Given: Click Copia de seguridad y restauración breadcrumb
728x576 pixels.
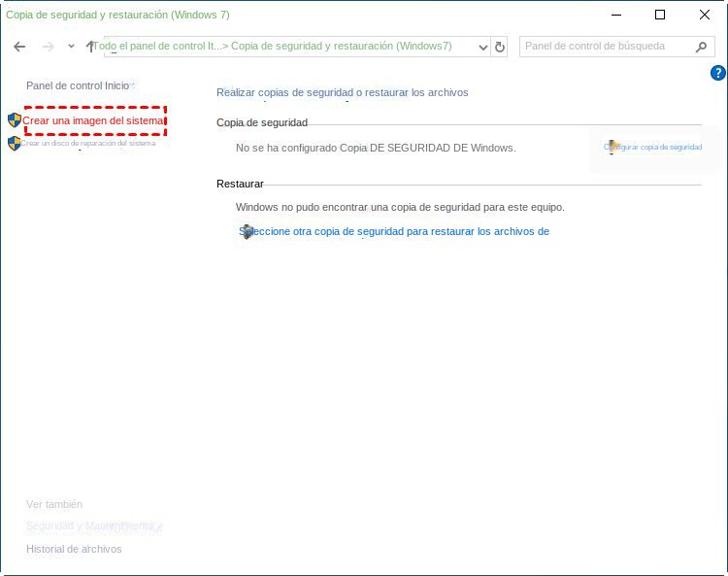Looking at the screenshot, I should point(342,46).
